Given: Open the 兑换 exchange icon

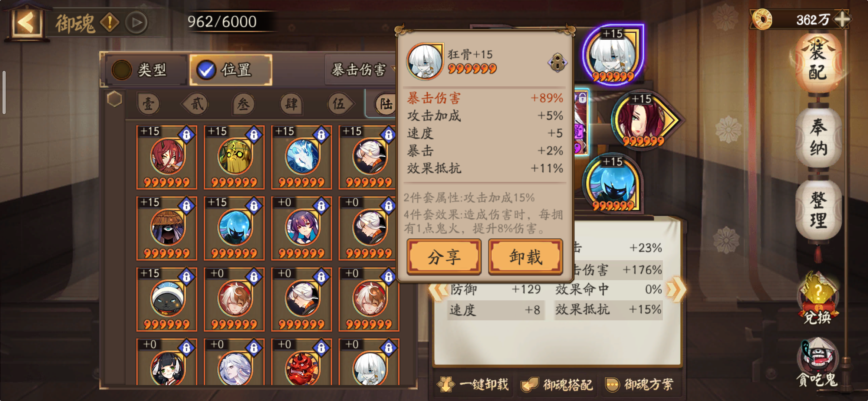Looking at the screenshot, I should pyautogui.click(x=818, y=299).
